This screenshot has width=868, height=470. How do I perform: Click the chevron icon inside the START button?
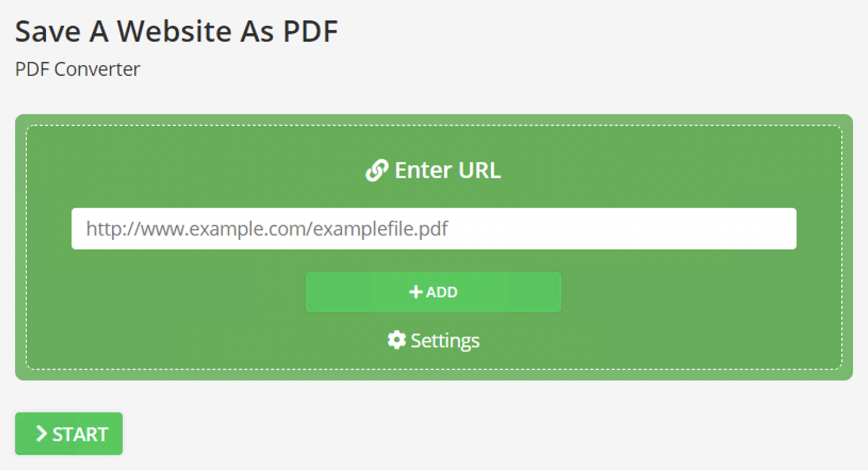coord(41,434)
